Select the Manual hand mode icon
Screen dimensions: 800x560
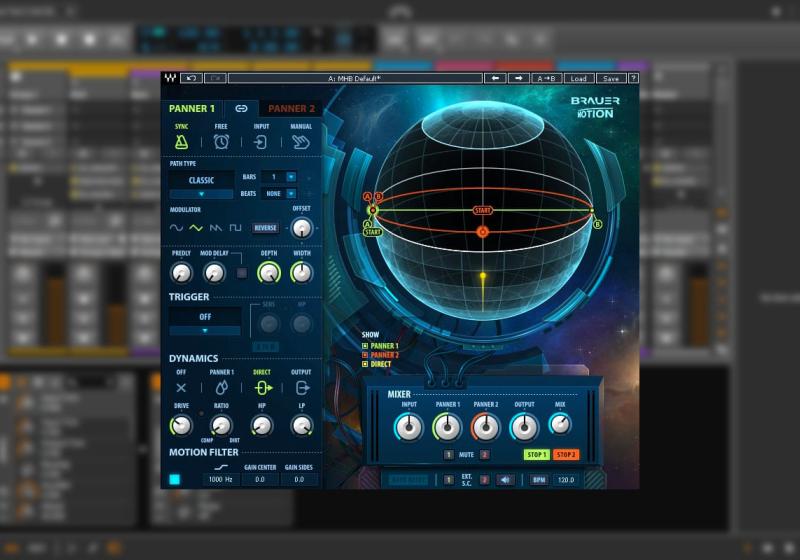tap(301, 142)
